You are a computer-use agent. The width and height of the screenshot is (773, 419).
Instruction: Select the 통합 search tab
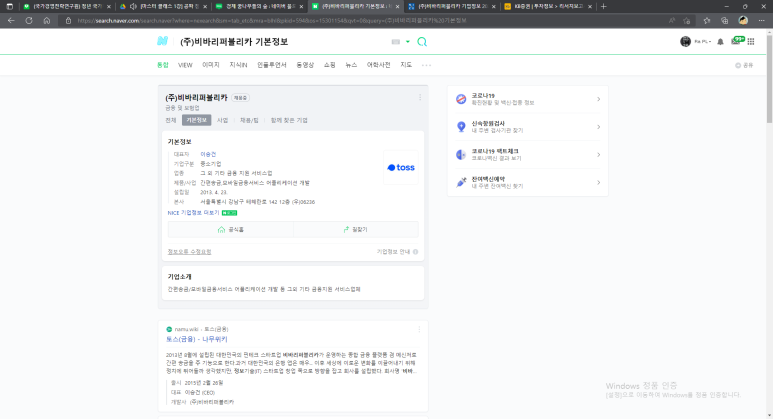[x=163, y=65]
